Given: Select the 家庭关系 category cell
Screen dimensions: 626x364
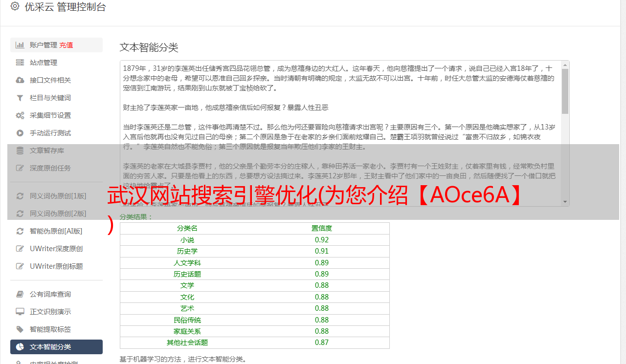Looking at the screenshot, I should point(187,331).
